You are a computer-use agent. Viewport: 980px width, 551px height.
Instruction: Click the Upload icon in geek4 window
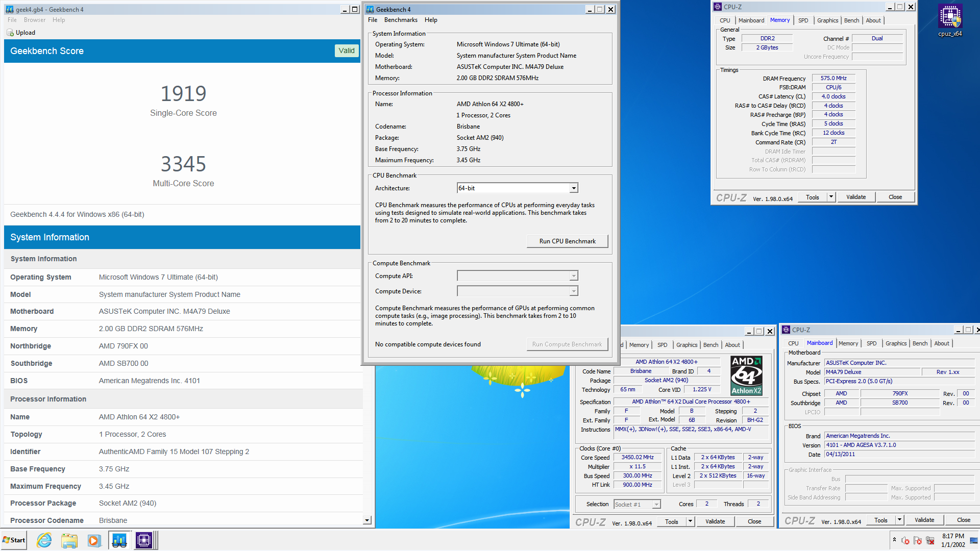10,33
